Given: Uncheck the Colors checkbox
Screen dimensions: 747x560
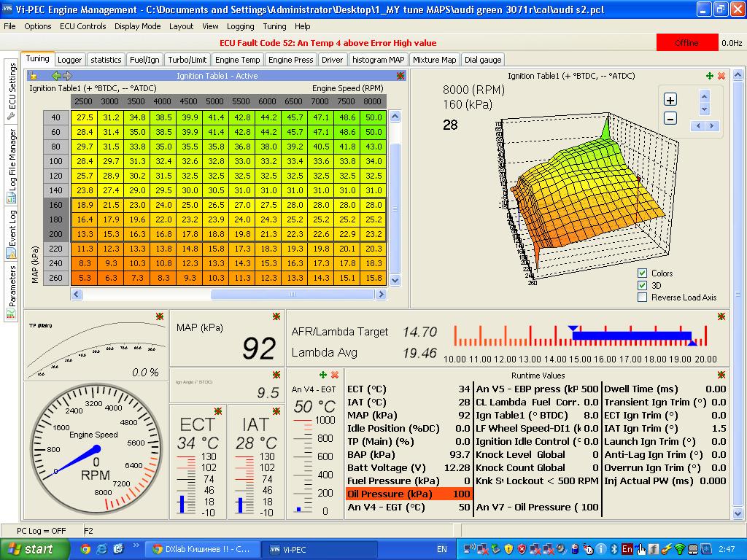Looking at the screenshot, I should (x=643, y=273).
